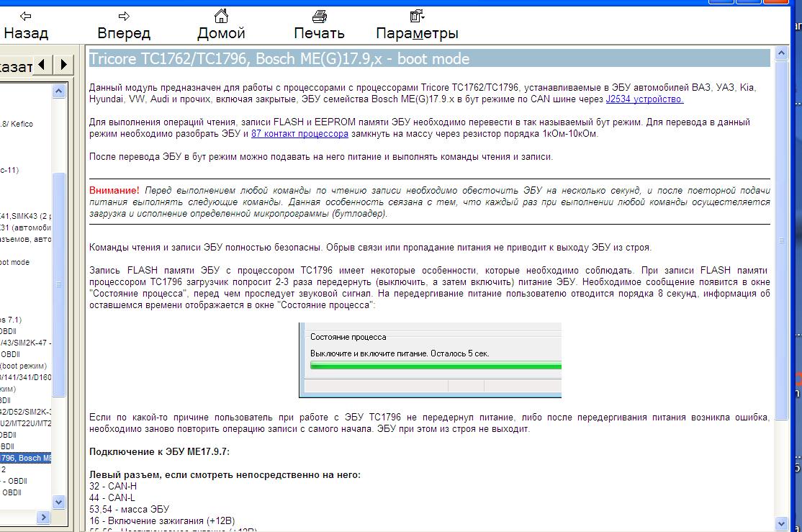Open the topic ending in 'c-11)'
The width and height of the screenshot is (802, 532).
[9, 170]
